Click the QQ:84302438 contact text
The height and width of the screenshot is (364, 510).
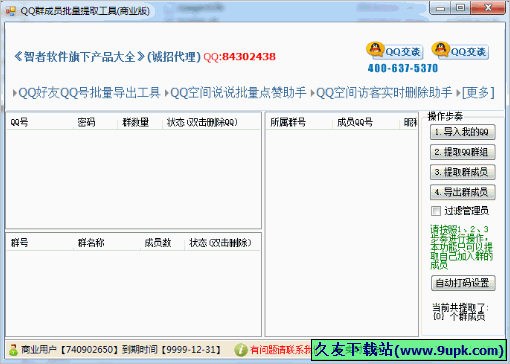tap(239, 57)
